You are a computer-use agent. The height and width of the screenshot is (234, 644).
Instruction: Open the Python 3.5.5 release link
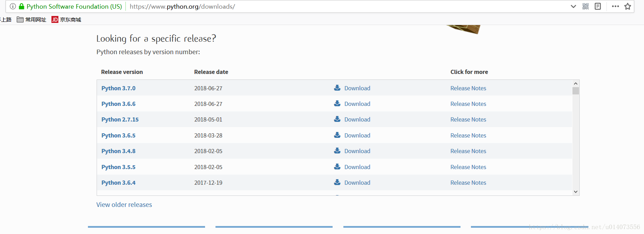pos(119,167)
